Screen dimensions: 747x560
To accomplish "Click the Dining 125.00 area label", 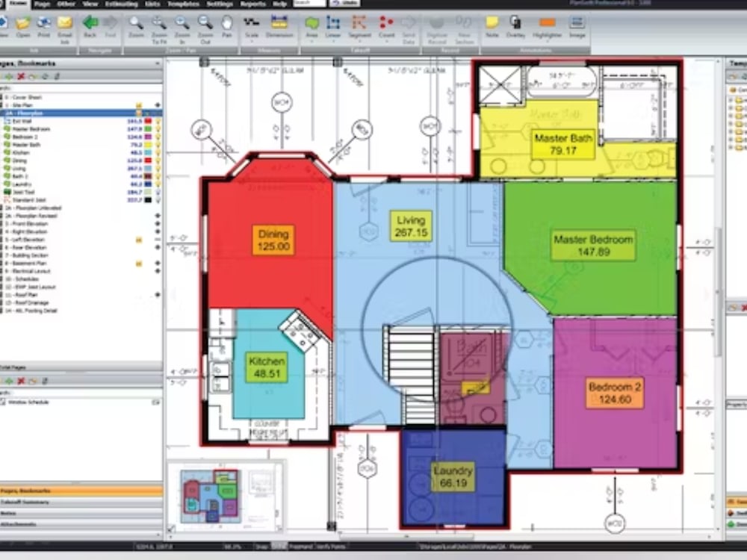I will (x=273, y=240).
